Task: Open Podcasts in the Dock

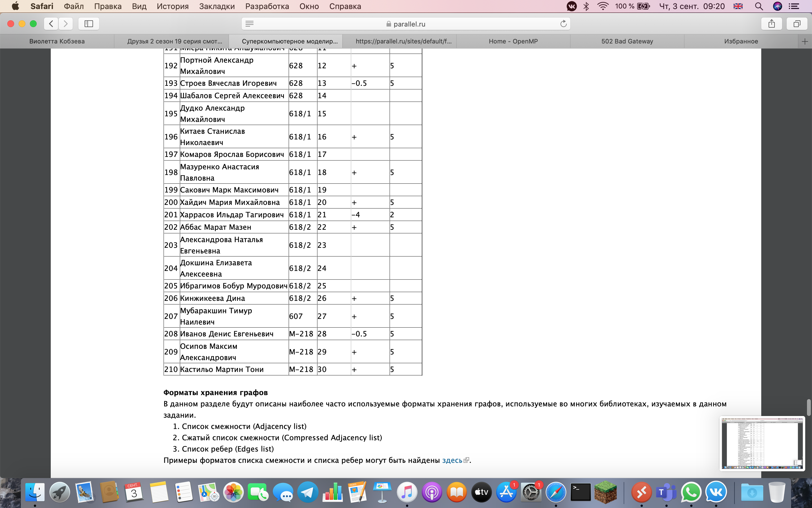Action: pyautogui.click(x=432, y=492)
